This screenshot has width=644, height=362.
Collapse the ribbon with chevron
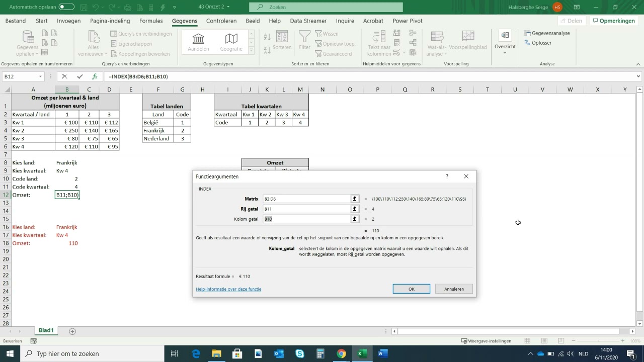click(637, 64)
